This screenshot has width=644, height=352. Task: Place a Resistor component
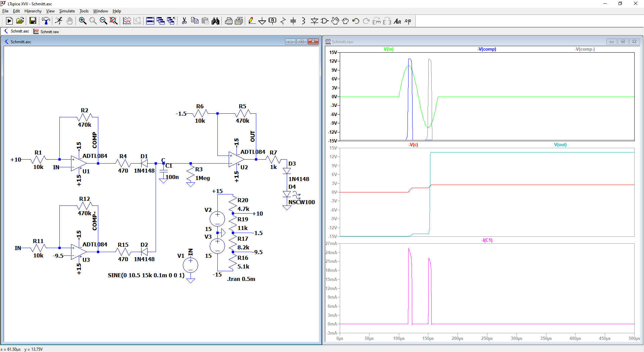pyautogui.click(x=283, y=21)
